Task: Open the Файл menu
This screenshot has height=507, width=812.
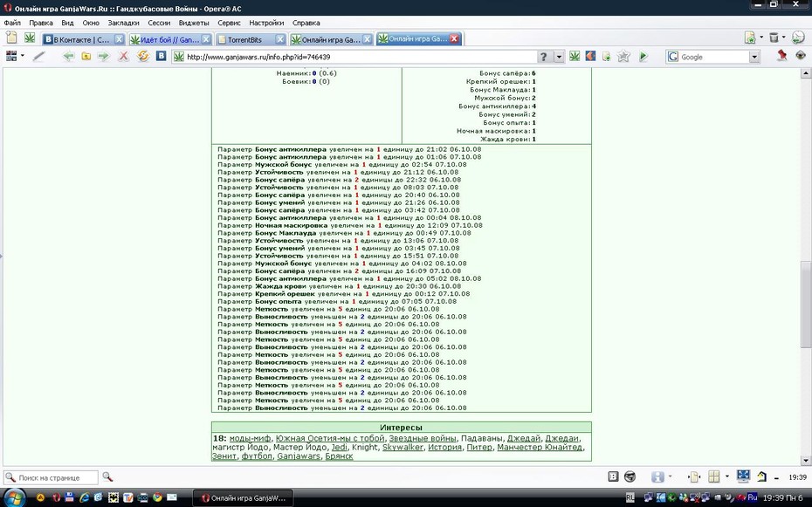Action: pyautogui.click(x=12, y=23)
